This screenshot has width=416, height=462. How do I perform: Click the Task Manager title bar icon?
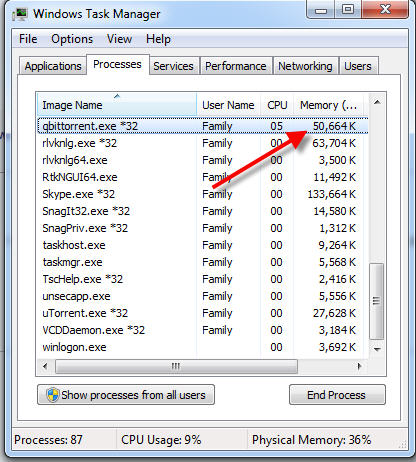pyautogui.click(x=20, y=14)
